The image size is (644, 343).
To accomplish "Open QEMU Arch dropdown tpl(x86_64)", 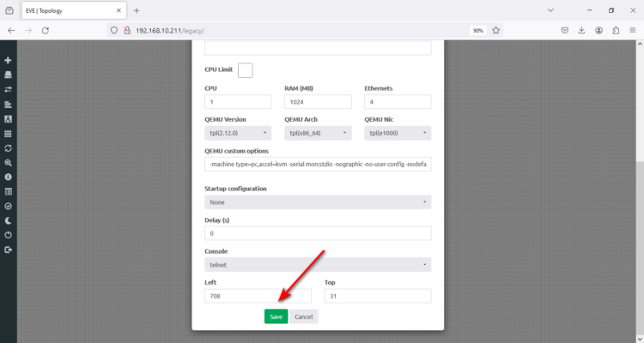I will pyautogui.click(x=318, y=134).
